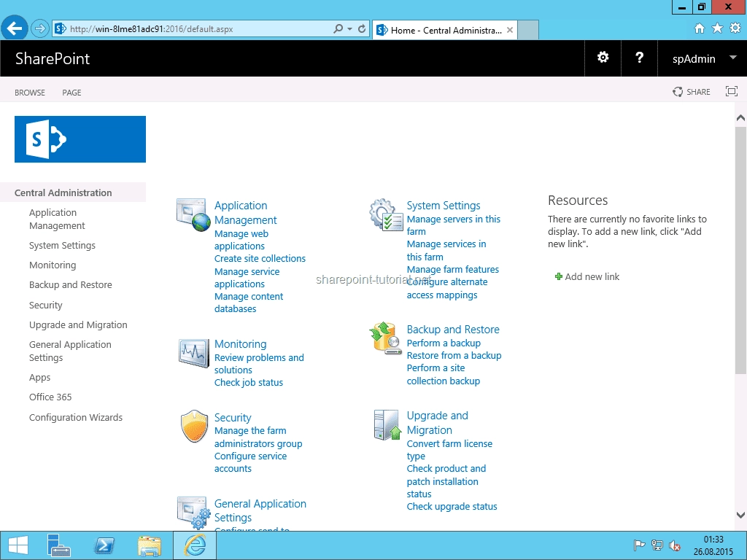Open the browser tools gear icon
This screenshot has height=560, width=747.
coord(735,28)
